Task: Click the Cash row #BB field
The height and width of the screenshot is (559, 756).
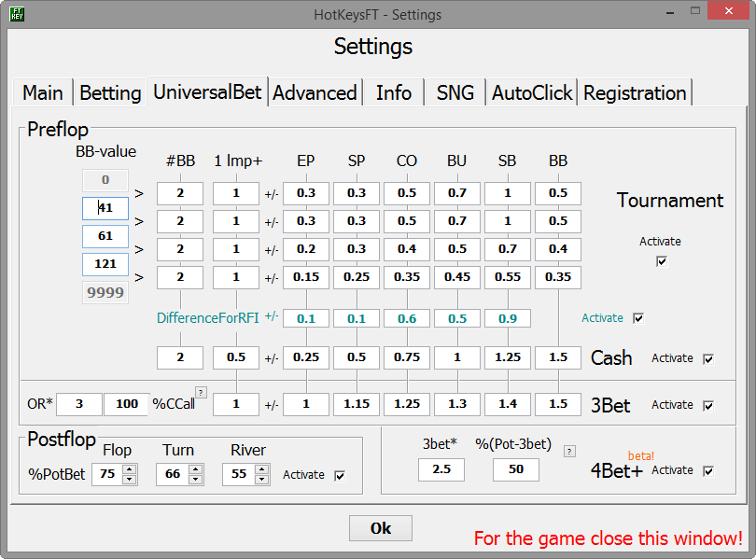Action: click(x=180, y=357)
